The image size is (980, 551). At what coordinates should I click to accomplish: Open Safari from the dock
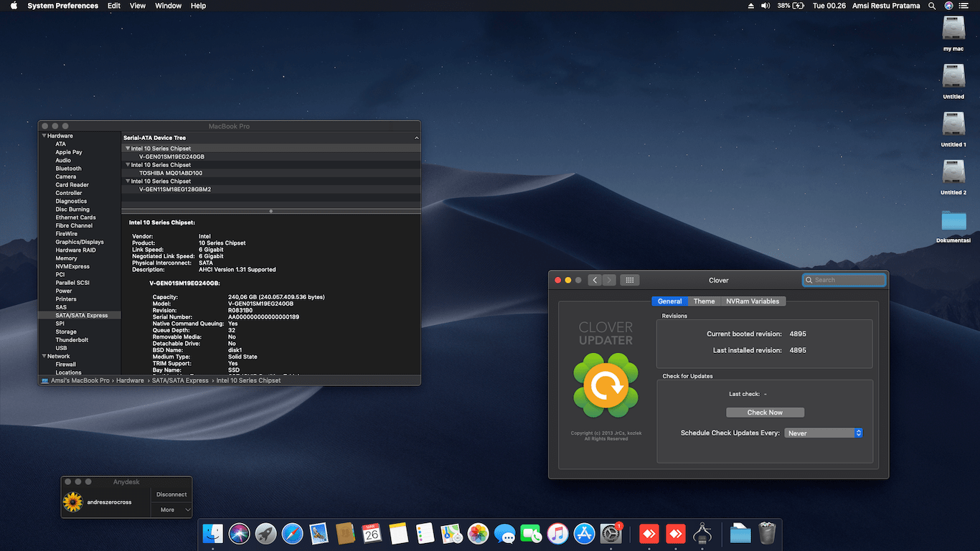click(292, 534)
